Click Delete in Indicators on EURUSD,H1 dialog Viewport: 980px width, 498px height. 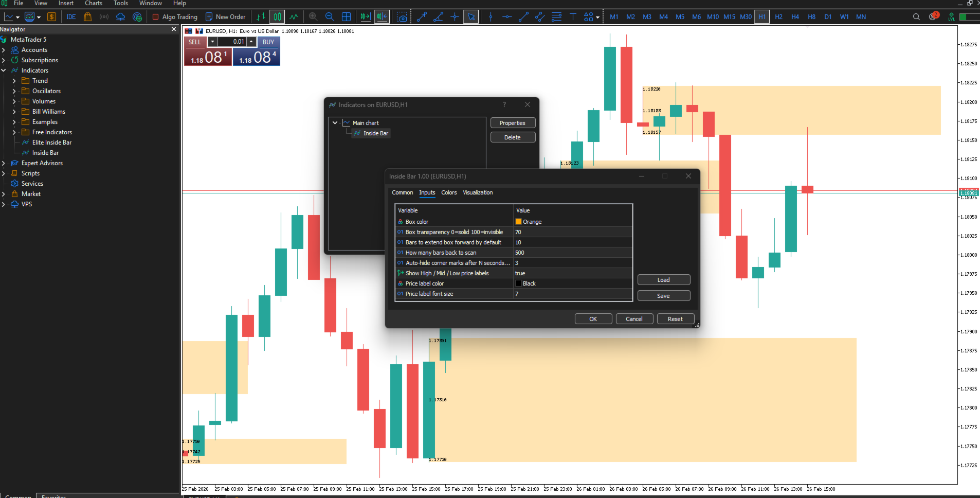(x=513, y=137)
